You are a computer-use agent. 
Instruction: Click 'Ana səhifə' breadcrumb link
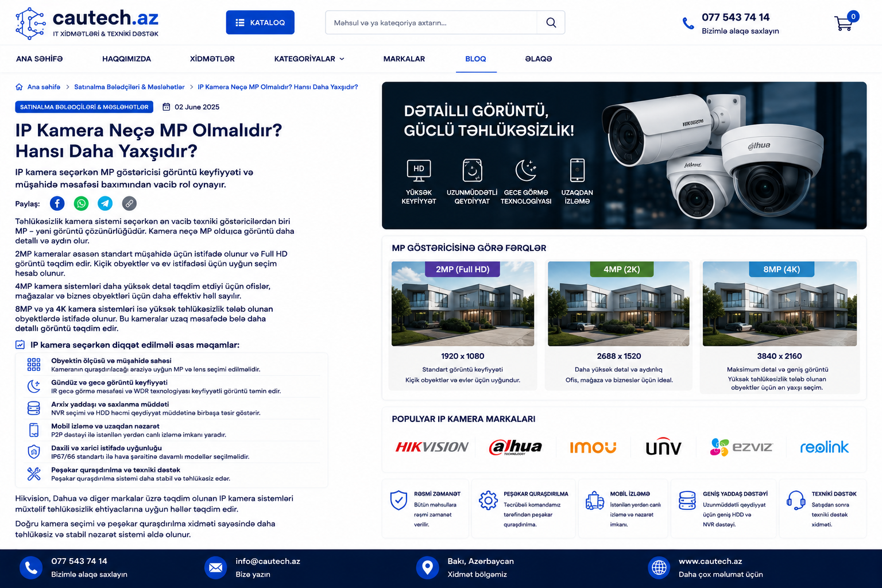pyautogui.click(x=44, y=87)
